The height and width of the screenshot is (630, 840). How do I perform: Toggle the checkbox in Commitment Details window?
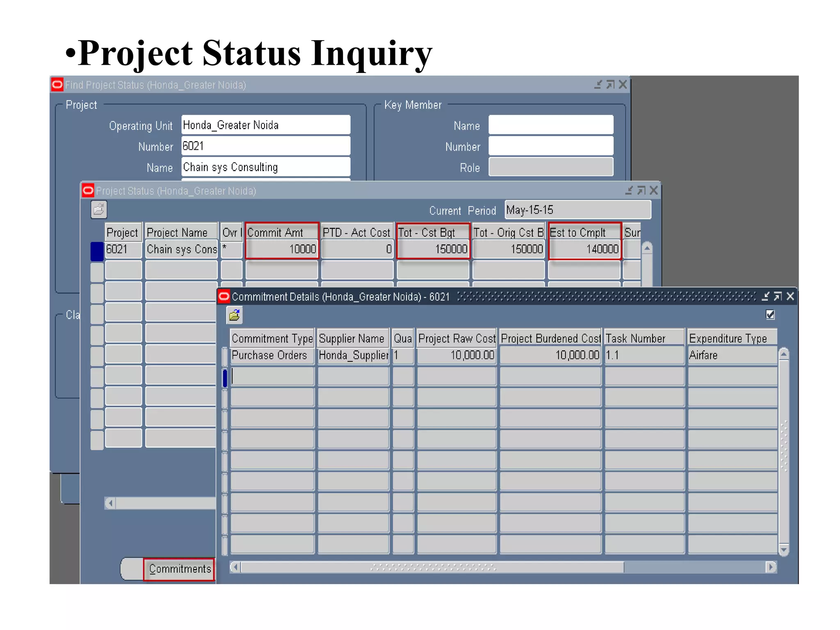[770, 315]
